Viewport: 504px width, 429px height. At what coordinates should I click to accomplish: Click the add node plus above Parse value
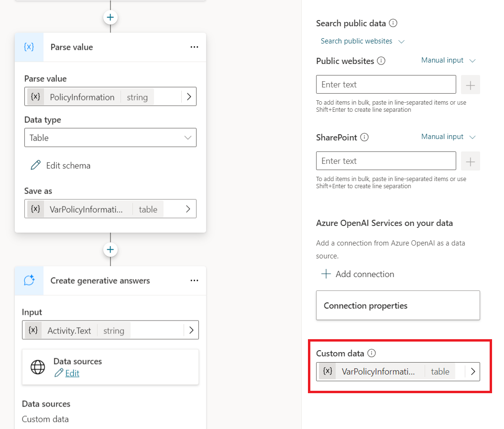click(110, 17)
